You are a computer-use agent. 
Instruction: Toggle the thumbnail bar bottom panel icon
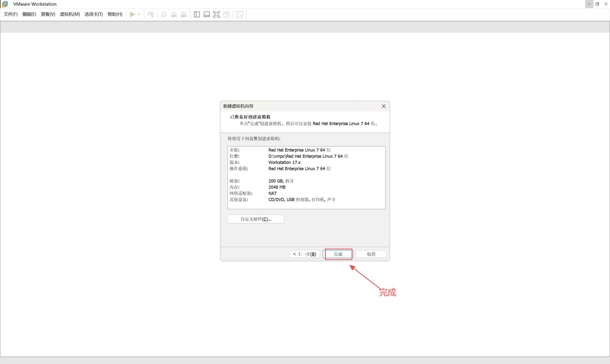[207, 15]
